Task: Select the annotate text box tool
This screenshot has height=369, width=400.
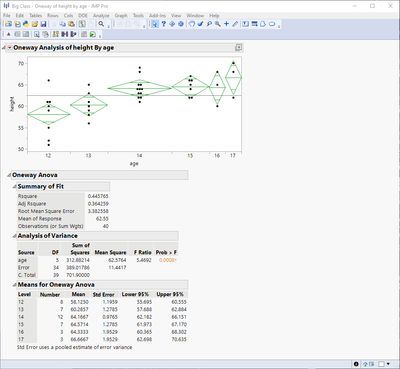Action: pos(246,24)
